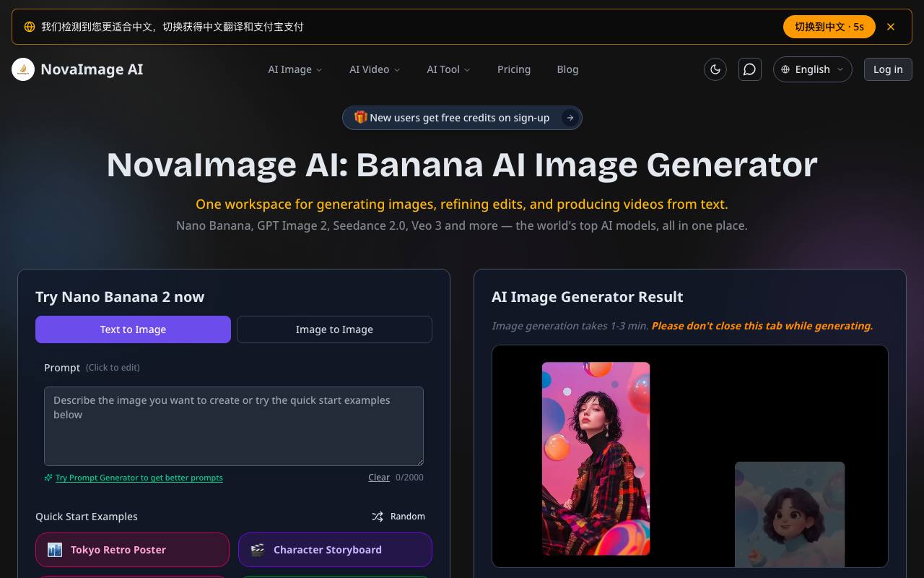
Task: Click the "Image generation takes 1-3 min." note
Action: pyautogui.click(x=570, y=326)
